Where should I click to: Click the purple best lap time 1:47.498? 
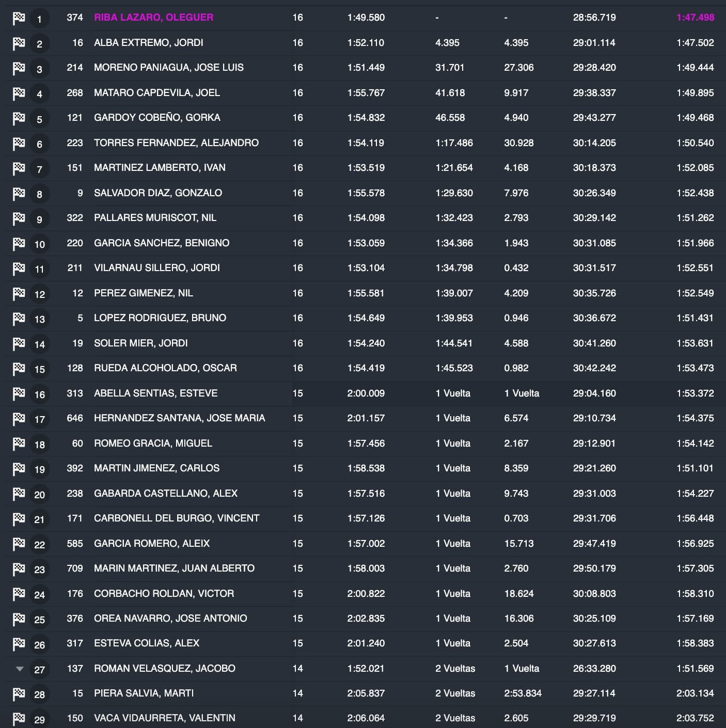tap(695, 18)
